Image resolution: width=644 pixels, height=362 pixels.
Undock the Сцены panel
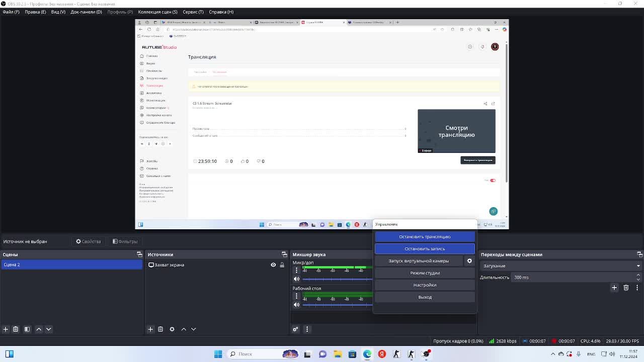(x=139, y=254)
